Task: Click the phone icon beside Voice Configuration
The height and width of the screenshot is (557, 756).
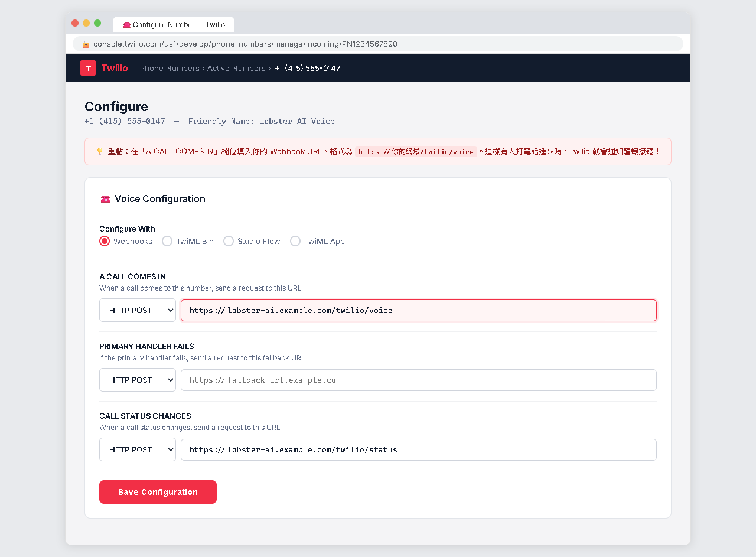Action: pyautogui.click(x=105, y=198)
